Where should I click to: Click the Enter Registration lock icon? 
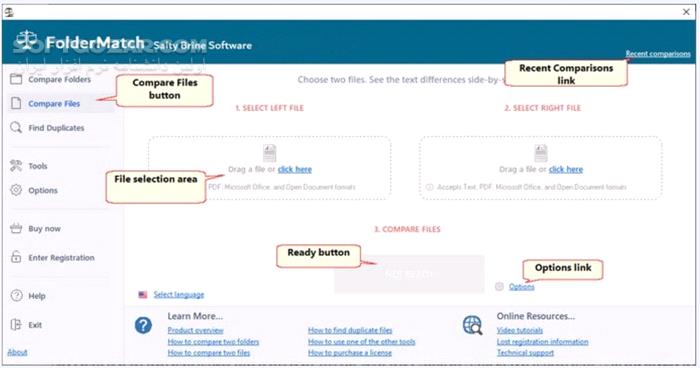(x=16, y=257)
